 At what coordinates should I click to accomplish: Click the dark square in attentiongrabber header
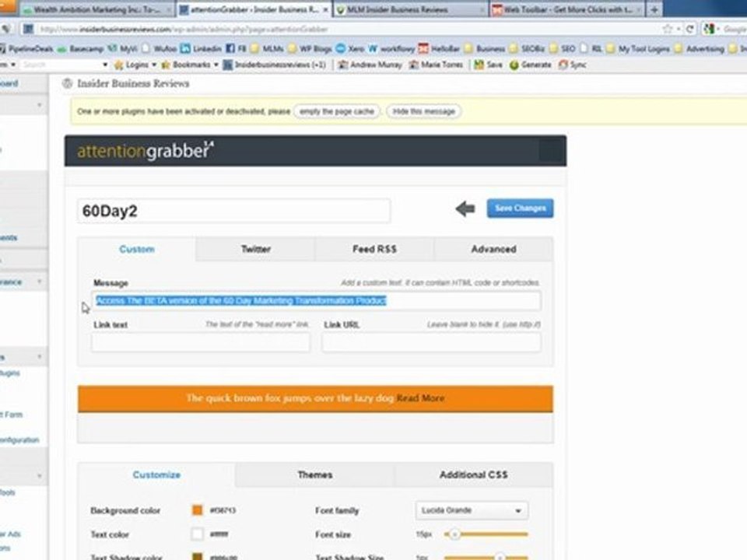pos(551,151)
